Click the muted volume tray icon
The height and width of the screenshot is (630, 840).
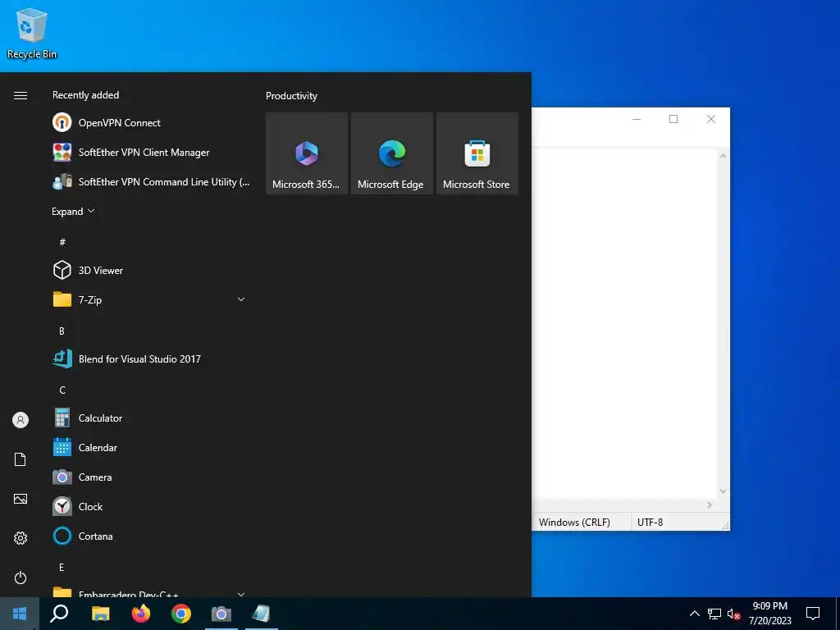point(733,614)
